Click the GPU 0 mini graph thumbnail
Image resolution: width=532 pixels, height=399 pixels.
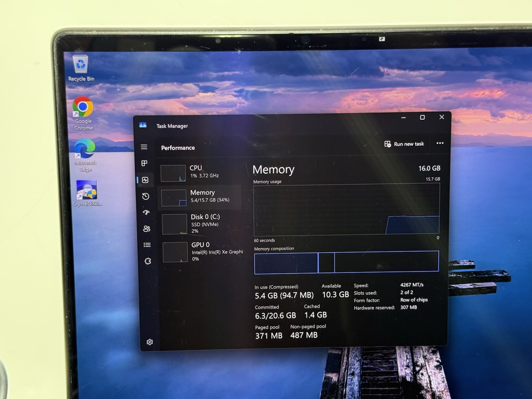175,252
